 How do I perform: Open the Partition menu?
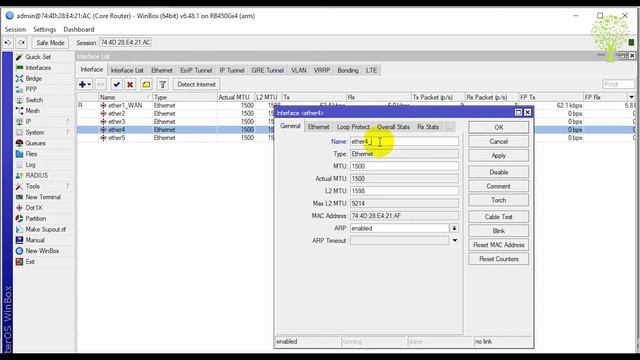36,219
